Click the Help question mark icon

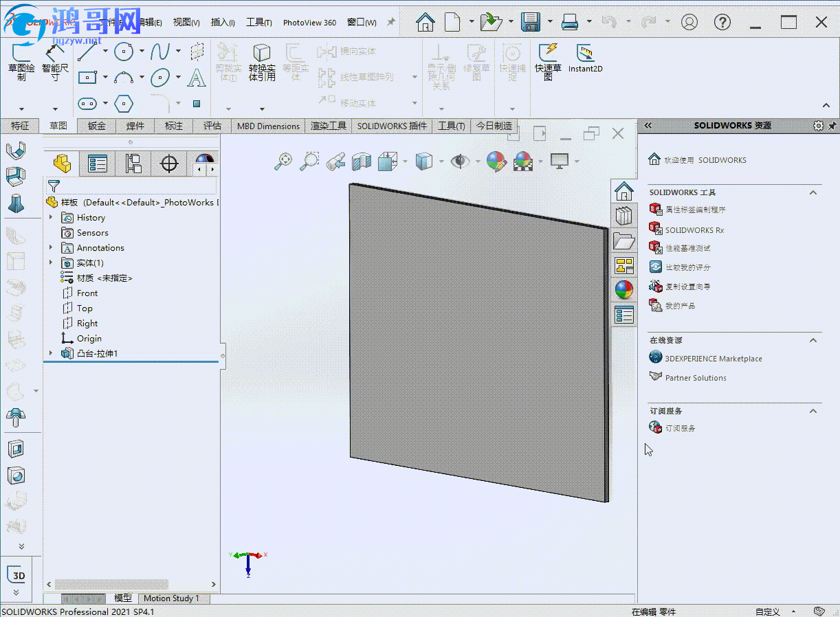(x=722, y=22)
